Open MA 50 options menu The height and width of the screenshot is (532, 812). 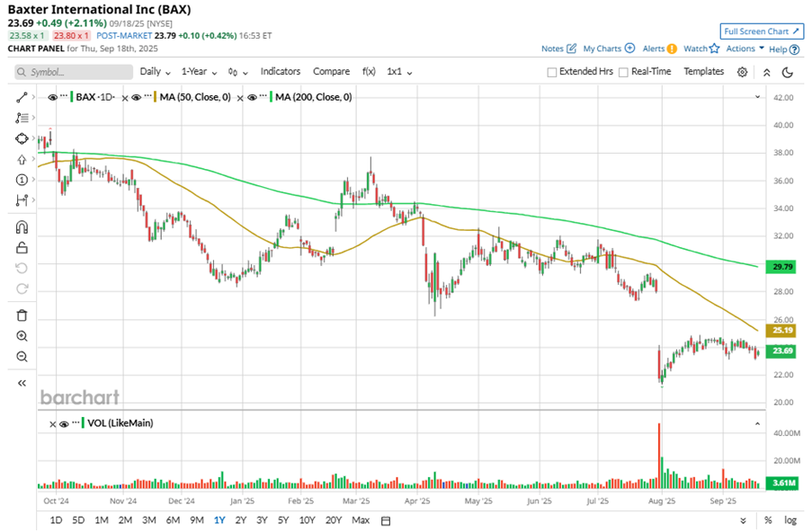147,96
